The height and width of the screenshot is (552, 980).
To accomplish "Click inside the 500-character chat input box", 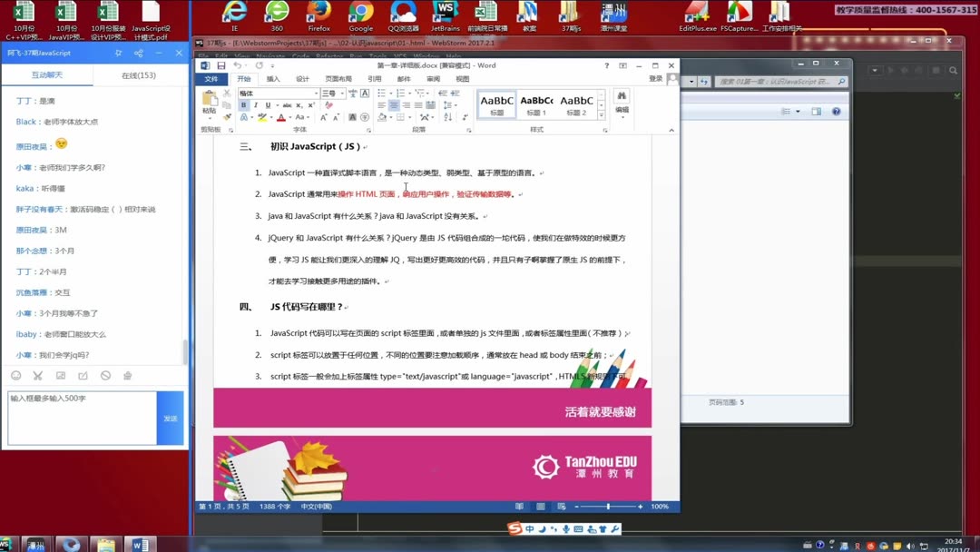I will [x=82, y=418].
